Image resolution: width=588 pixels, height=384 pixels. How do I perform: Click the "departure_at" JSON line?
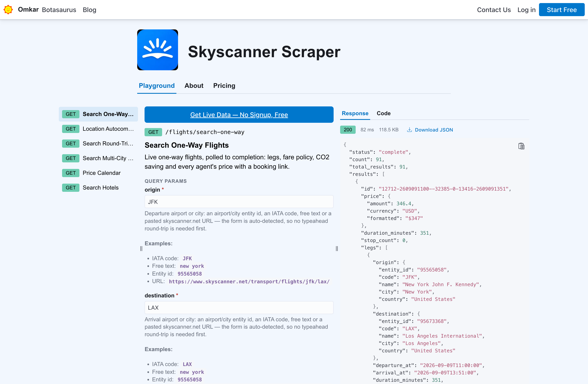coord(428,365)
